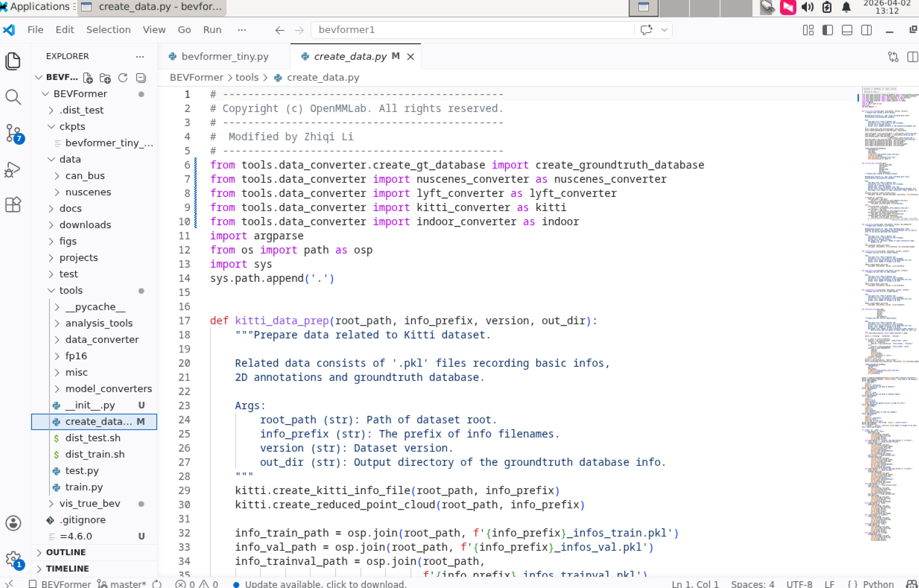Open the Selection menu
This screenshot has height=588, width=919.
coord(109,30)
